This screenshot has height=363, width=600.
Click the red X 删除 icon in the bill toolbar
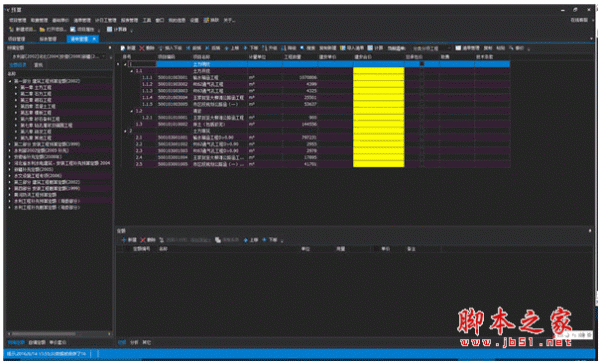pyautogui.click(x=142, y=48)
